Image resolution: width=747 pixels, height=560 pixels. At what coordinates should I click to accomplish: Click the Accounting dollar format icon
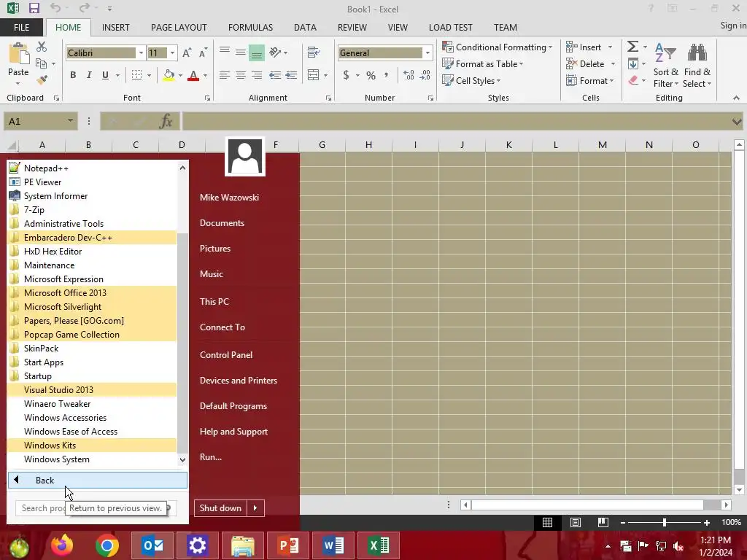point(346,75)
